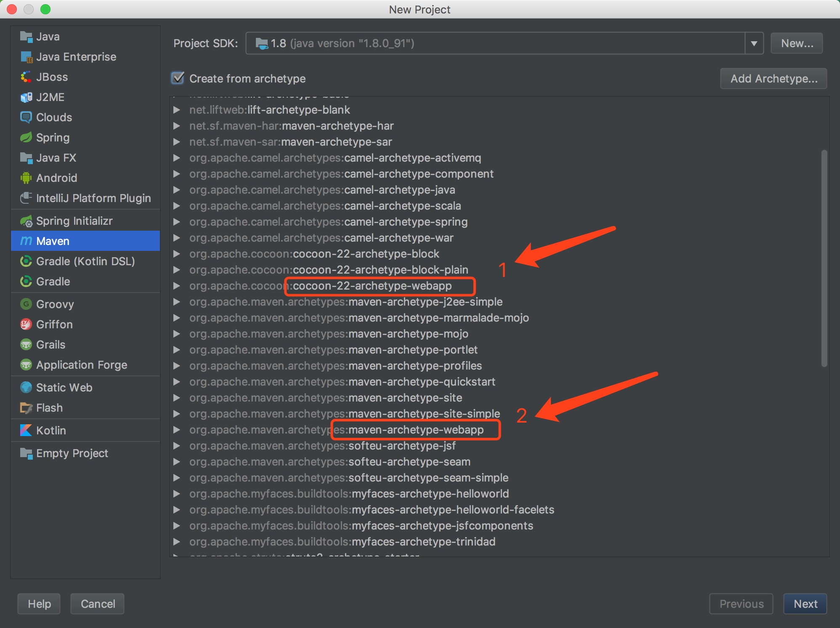Select Spring Initializr in the project list
This screenshot has width=840, height=628.
(x=74, y=221)
